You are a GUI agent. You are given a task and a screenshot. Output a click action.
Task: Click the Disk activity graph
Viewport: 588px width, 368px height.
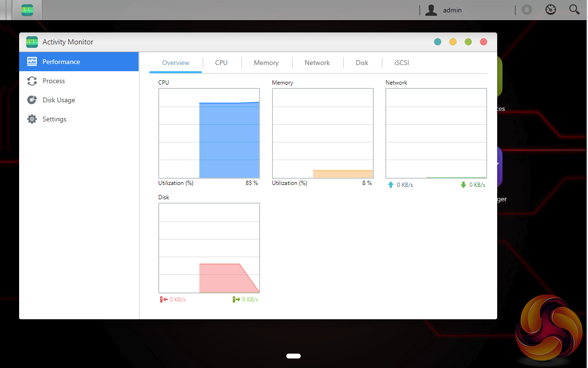click(x=209, y=248)
